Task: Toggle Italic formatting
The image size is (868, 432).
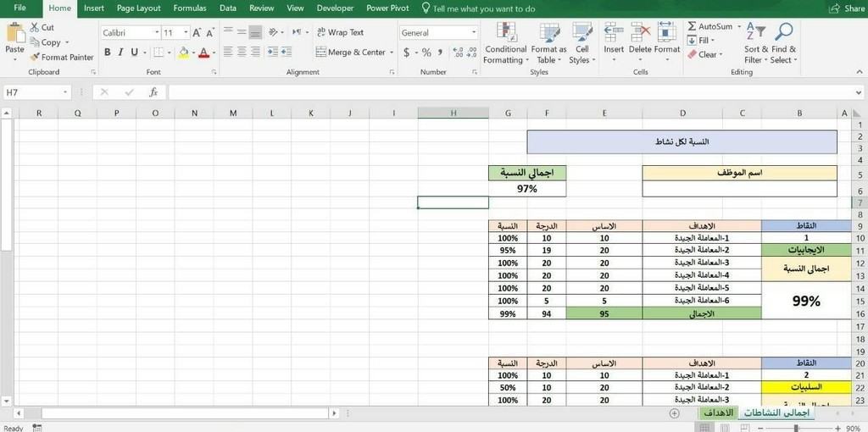Action: pos(120,52)
